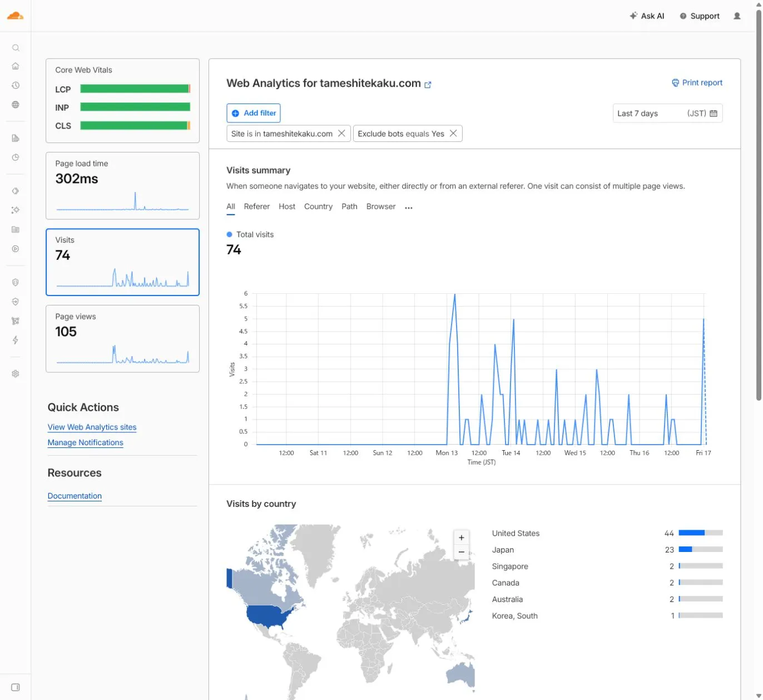
Task: Switch to the Referer tab
Action: [x=257, y=206]
